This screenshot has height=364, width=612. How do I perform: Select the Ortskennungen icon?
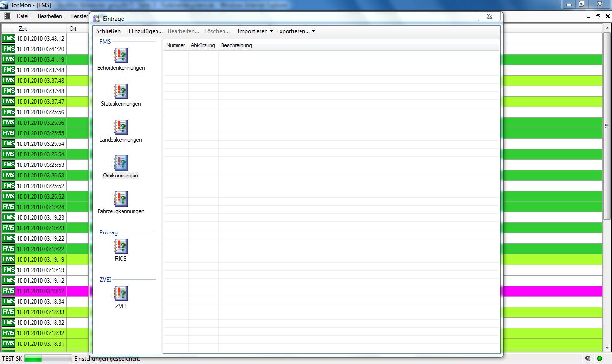(x=121, y=163)
